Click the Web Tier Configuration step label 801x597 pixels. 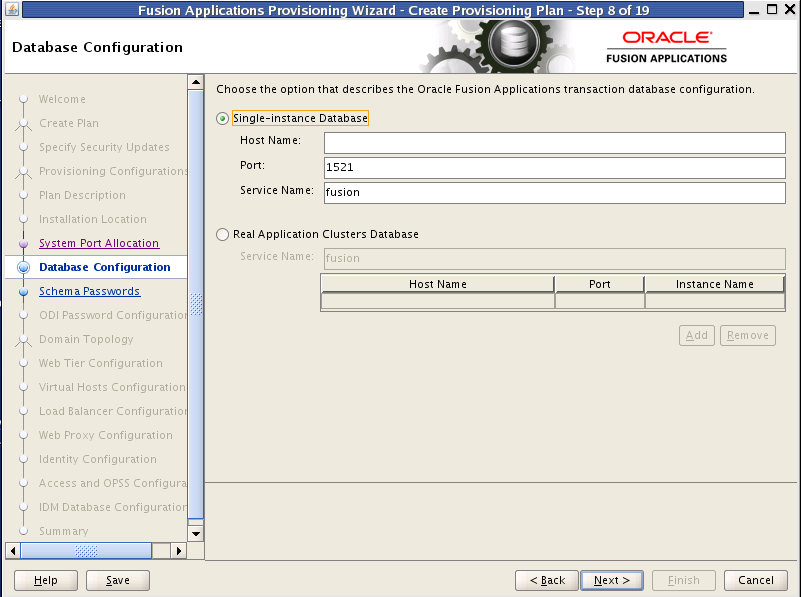point(101,363)
